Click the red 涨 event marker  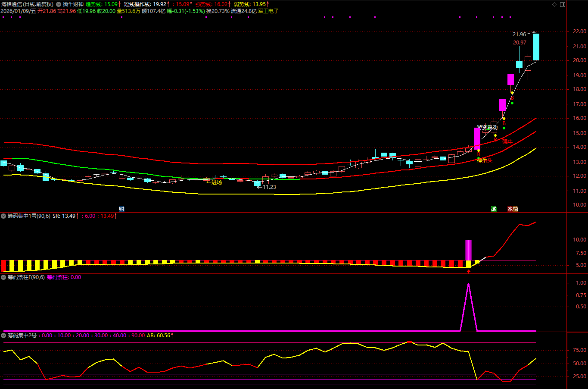[510, 209]
